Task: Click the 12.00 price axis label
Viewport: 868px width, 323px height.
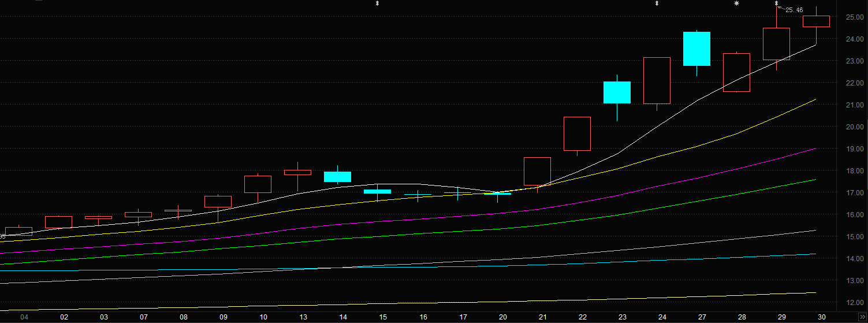Action: [x=855, y=303]
